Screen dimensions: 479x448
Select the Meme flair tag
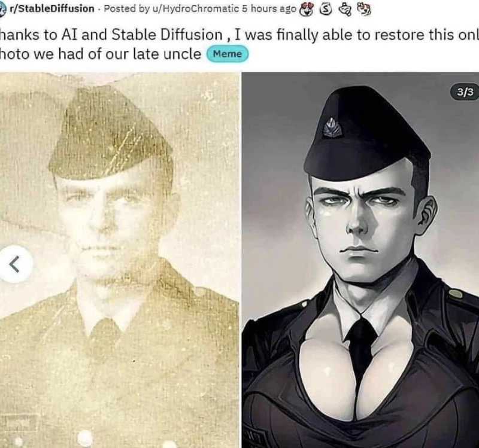click(228, 54)
